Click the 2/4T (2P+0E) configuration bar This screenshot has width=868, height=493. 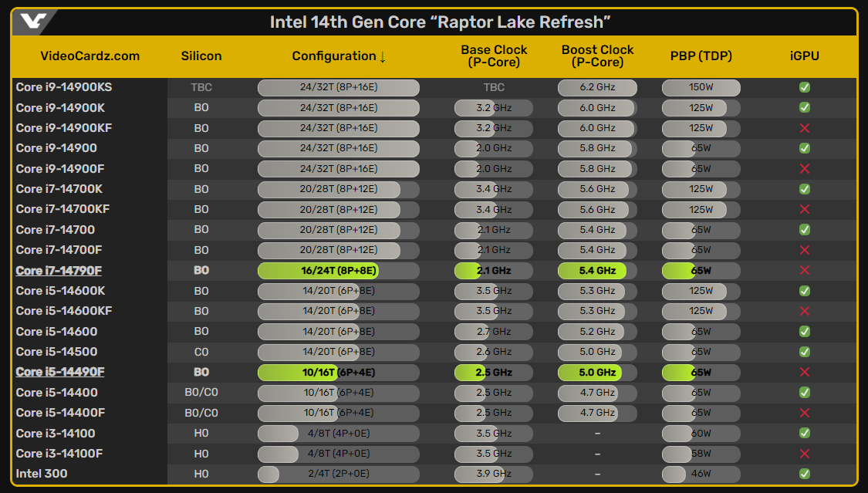[x=338, y=474]
